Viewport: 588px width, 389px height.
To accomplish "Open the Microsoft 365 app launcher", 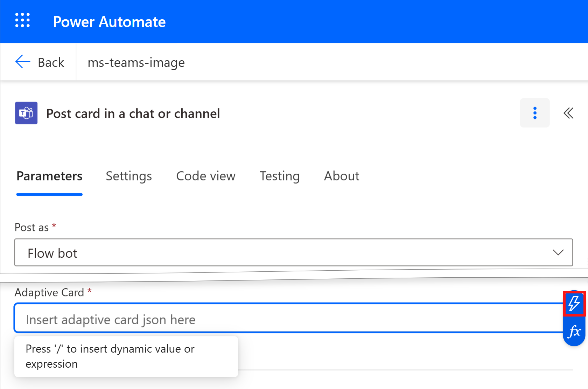I will point(22,20).
